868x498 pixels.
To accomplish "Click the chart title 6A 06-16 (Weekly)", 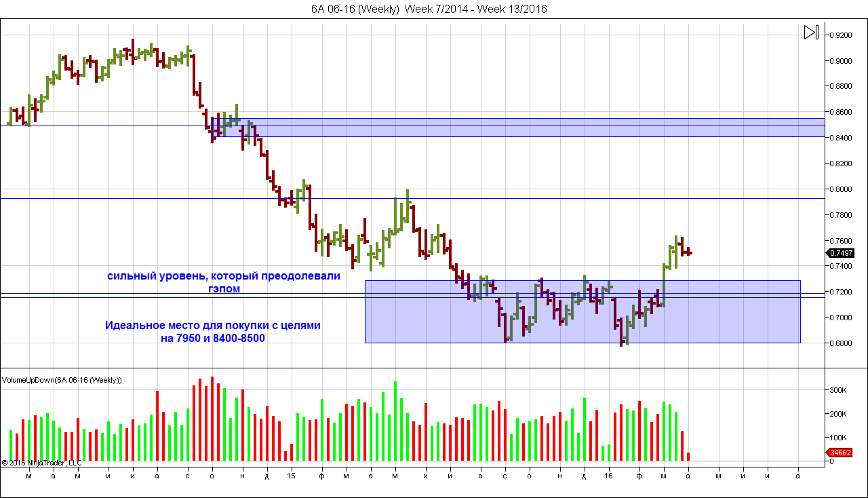I will click(429, 9).
